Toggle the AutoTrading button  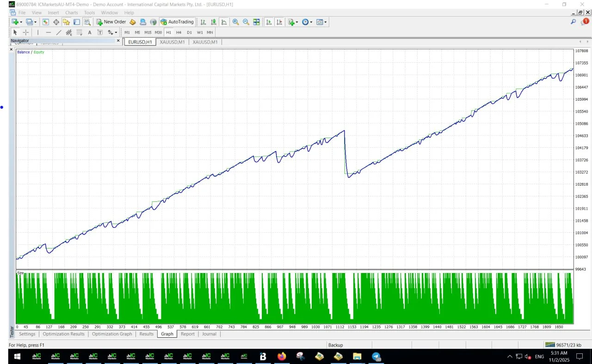click(x=177, y=22)
